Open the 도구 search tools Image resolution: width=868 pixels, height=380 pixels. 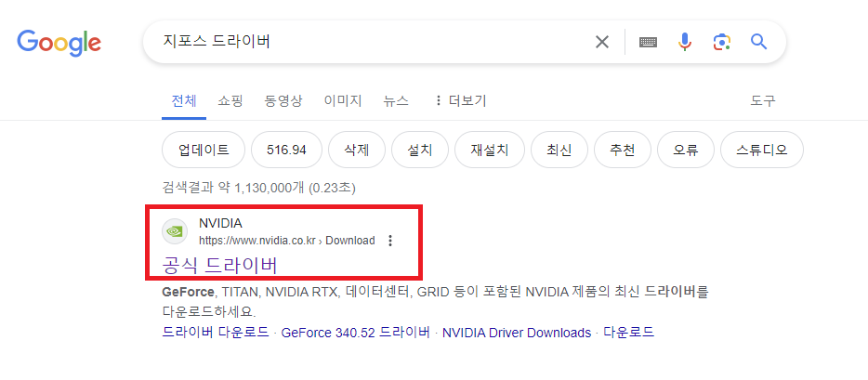[763, 100]
